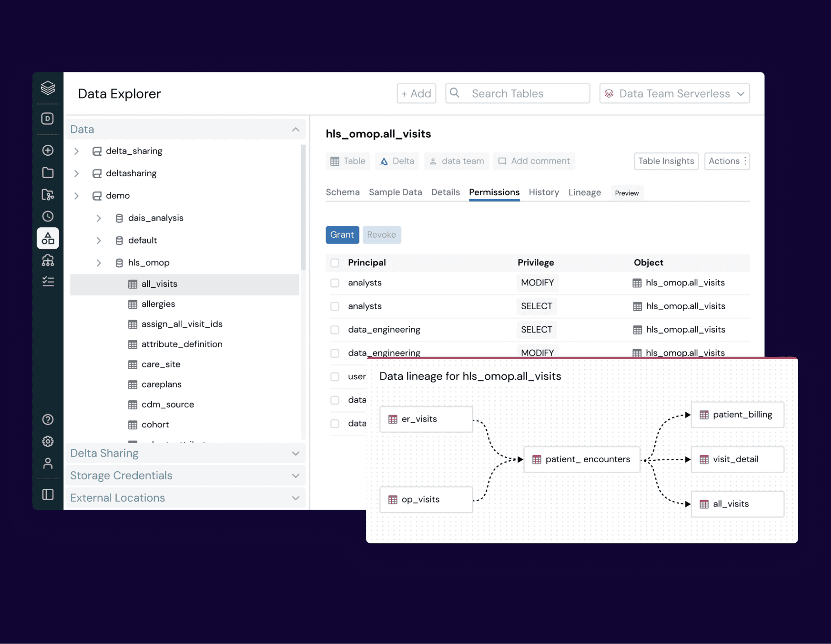Viewport: 831px width, 644px height.
Task: Click the Revoke button
Action: pyautogui.click(x=381, y=235)
